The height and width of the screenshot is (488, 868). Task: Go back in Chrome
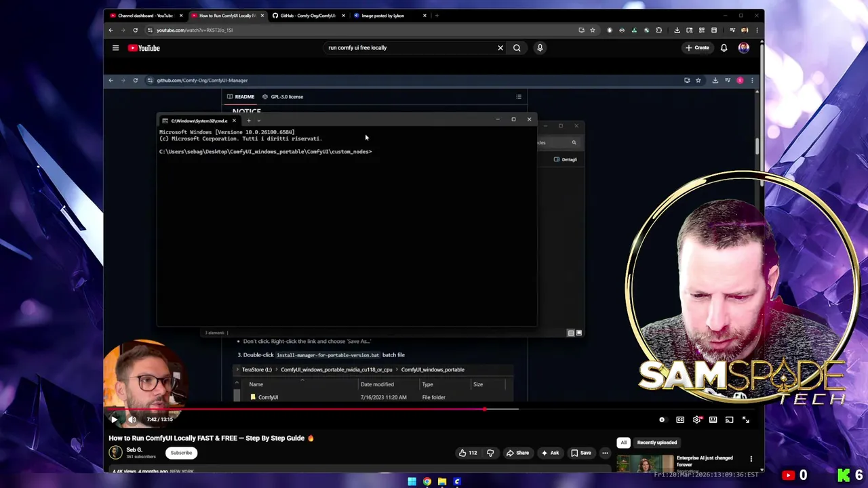(x=111, y=30)
